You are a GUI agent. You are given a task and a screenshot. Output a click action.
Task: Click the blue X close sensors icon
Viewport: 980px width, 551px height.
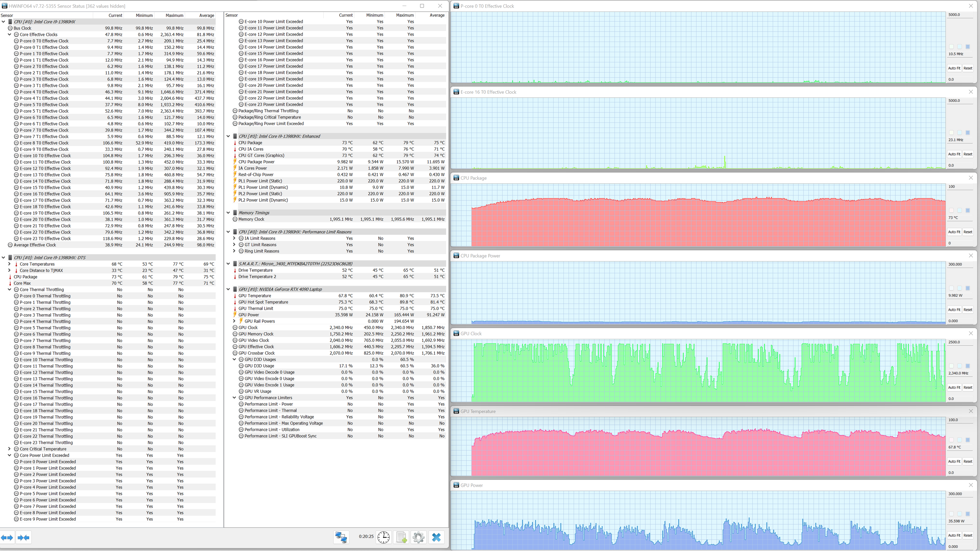tap(436, 537)
